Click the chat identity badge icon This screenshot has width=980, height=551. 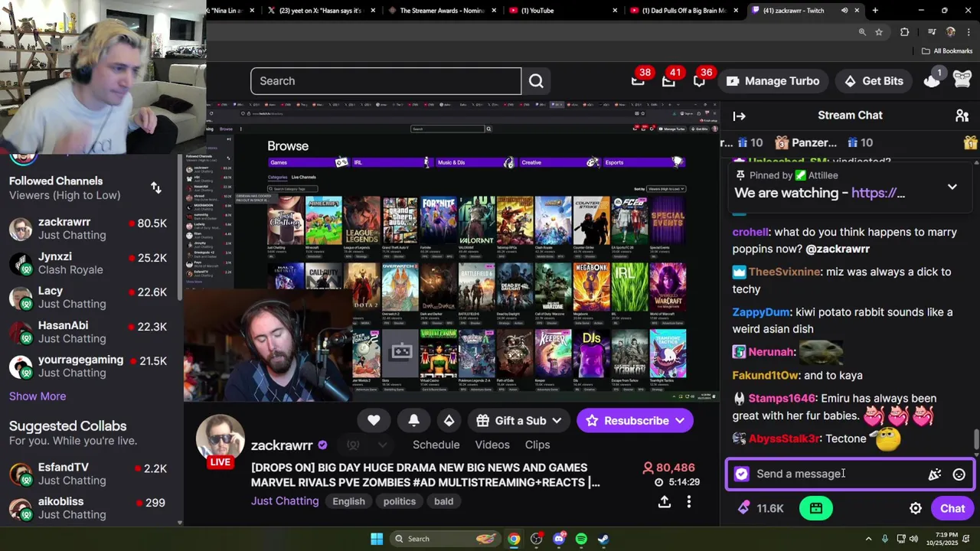[741, 474]
